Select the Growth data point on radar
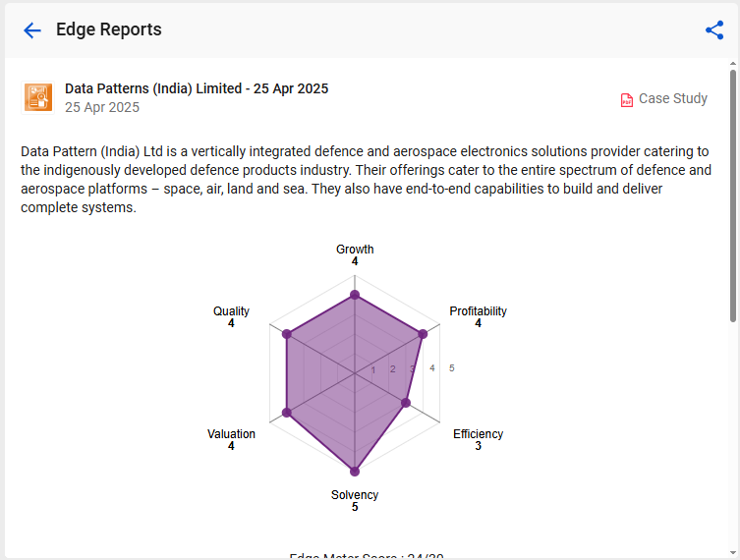The image size is (740, 560). (355, 296)
